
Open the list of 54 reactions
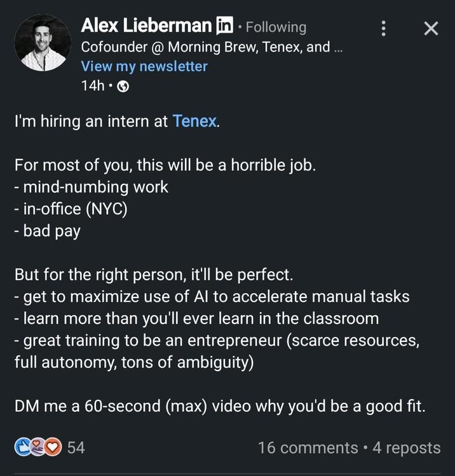(76, 447)
